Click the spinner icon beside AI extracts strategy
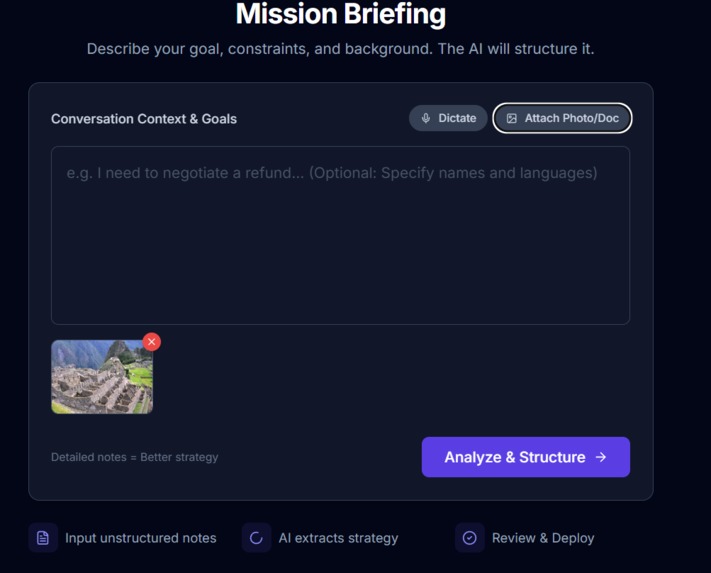Image resolution: width=711 pixels, height=573 pixels. (x=256, y=538)
